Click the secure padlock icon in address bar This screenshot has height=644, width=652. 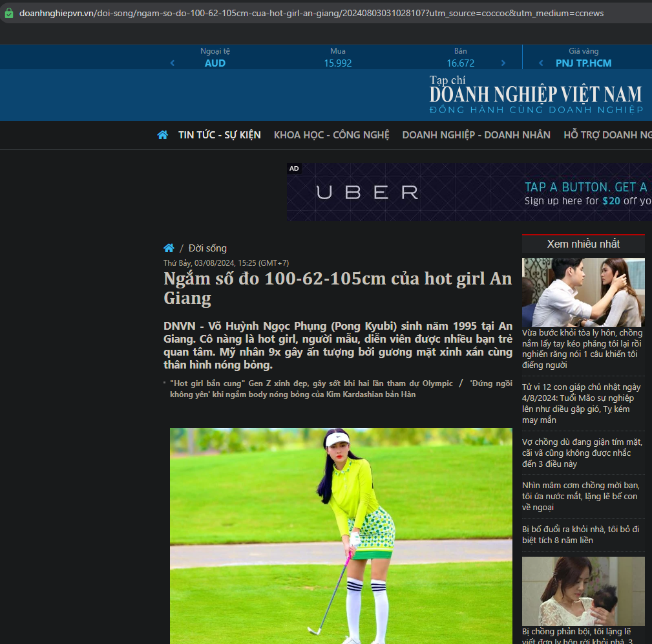pos(9,13)
